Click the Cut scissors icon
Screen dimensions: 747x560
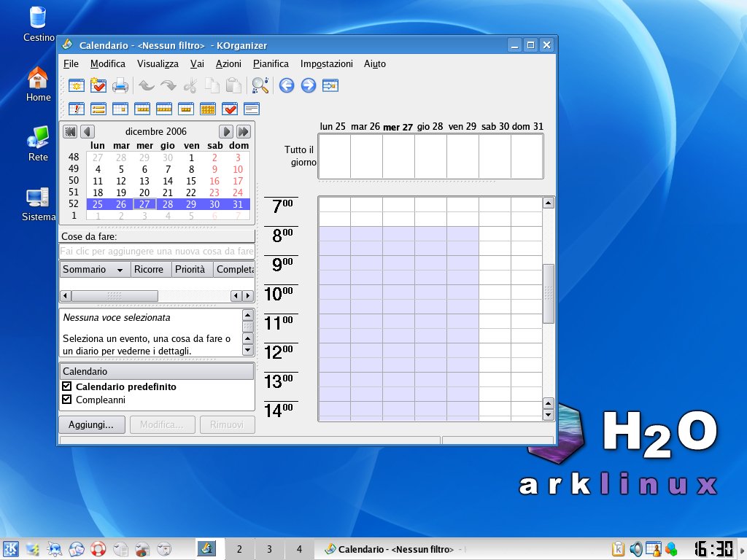click(x=190, y=86)
